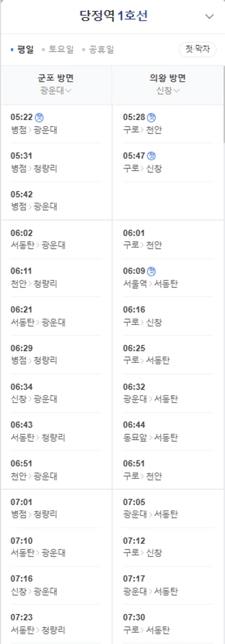Viewport: 225px width, 644px height.
Task: Click the 군포 방면 column header
Action: click(x=56, y=78)
